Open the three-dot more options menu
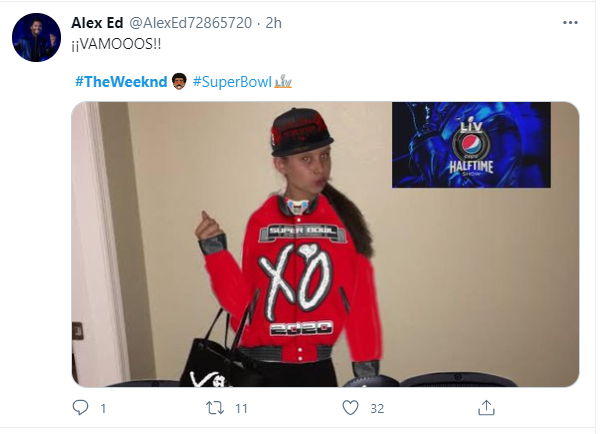The image size is (601, 434). [570, 23]
